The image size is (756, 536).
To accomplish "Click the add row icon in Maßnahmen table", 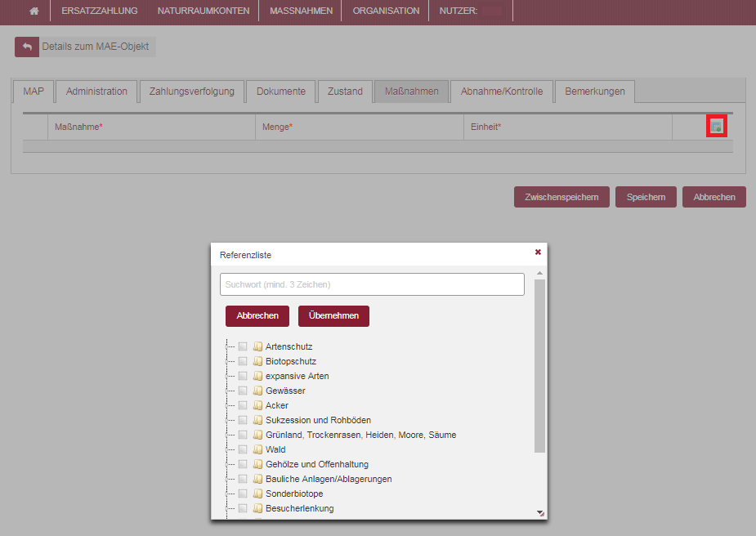I will point(716,127).
